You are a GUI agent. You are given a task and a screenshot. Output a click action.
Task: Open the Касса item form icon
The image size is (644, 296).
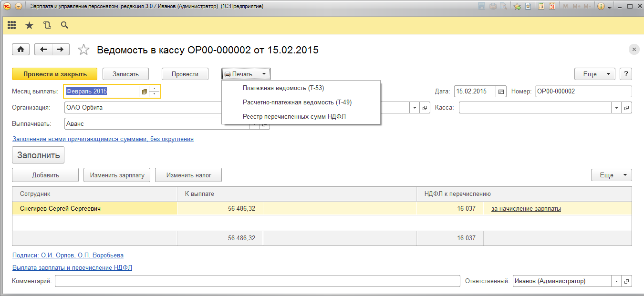point(627,108)
